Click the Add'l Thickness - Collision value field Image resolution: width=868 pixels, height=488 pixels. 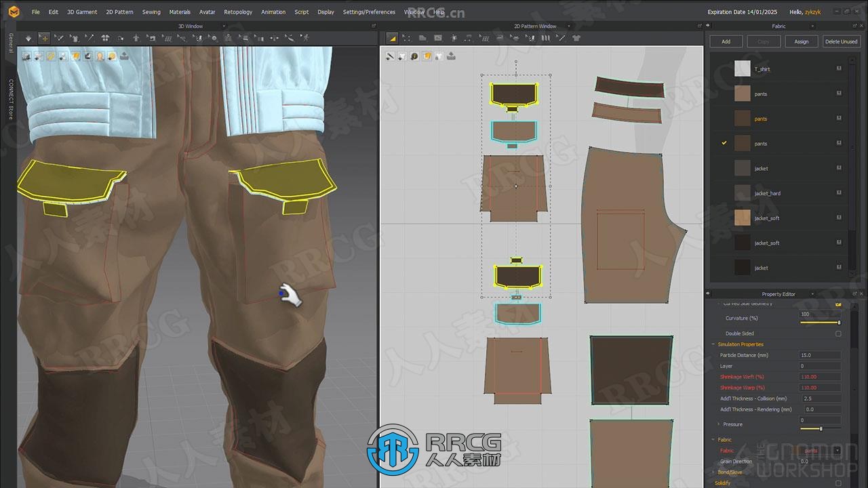point(821,399)
